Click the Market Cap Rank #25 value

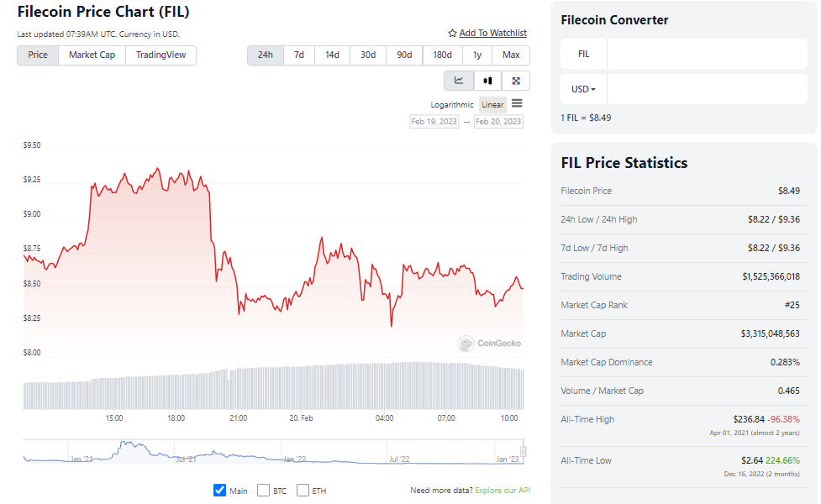coord(792,305)
